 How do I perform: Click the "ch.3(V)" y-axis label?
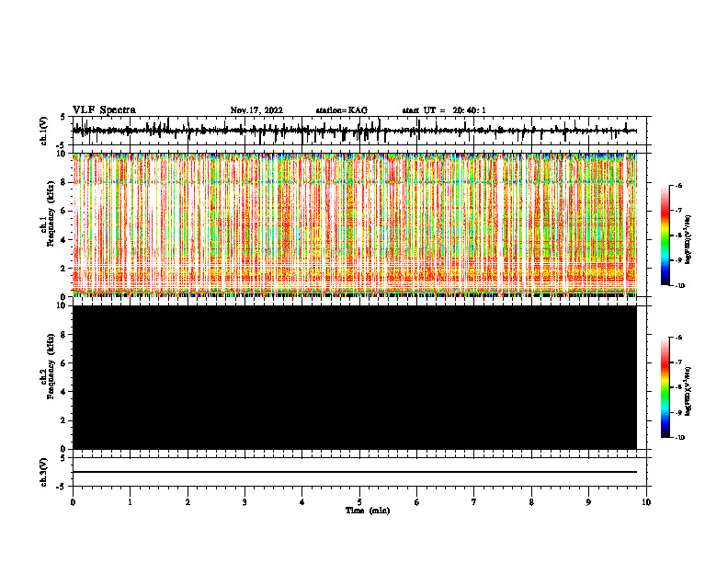tap(44, 472)
